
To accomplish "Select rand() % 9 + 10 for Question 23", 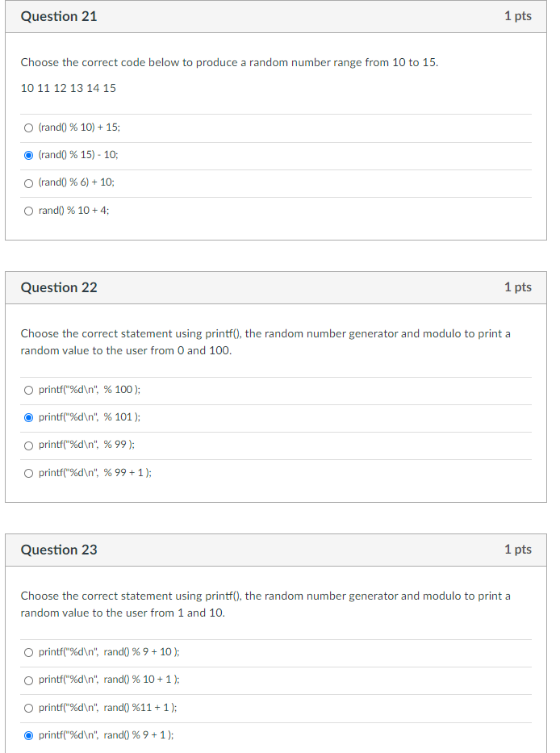I will 29,652.
